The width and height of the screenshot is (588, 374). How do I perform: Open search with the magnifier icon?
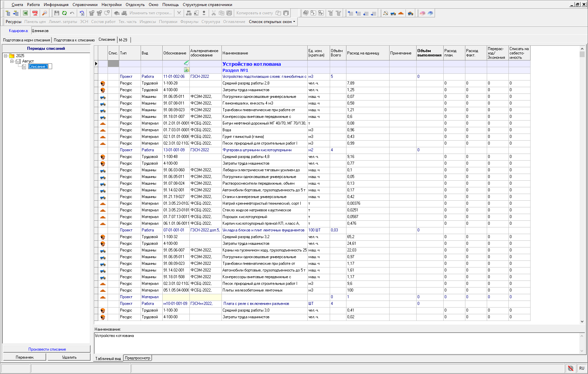(x=44, y=13)
